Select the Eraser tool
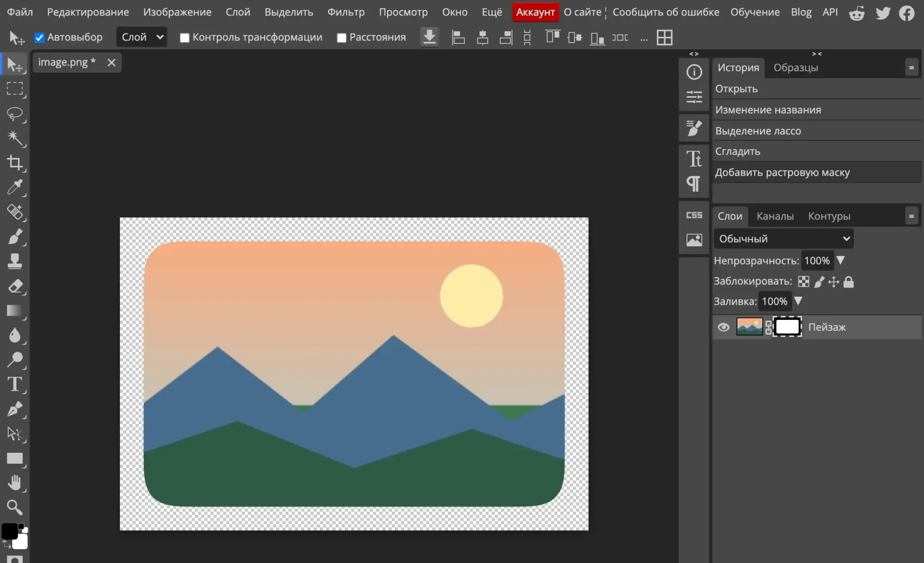Viewport: 924px width, 563px height. 15,286
